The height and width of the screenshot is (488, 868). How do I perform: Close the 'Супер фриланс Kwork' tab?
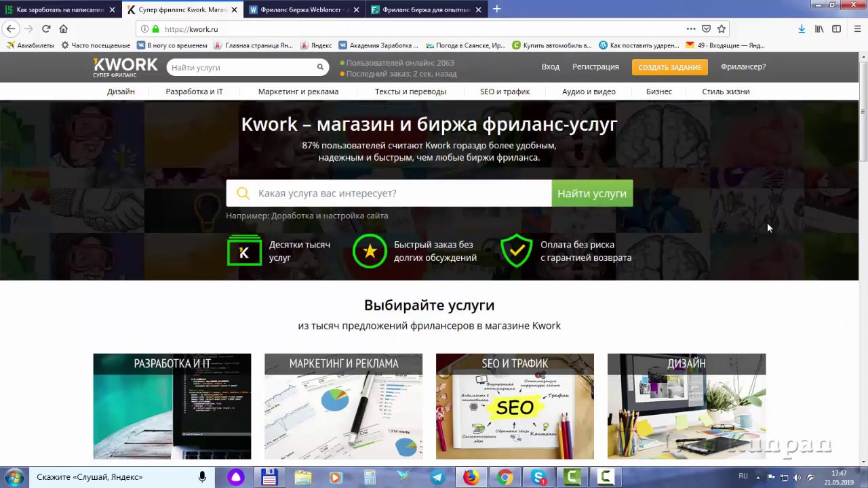coord(235,9)
